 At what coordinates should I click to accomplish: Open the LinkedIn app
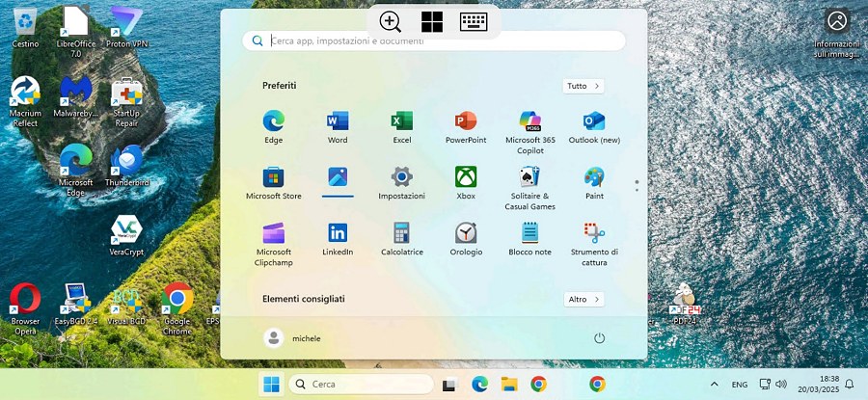(x=338, y=239)
